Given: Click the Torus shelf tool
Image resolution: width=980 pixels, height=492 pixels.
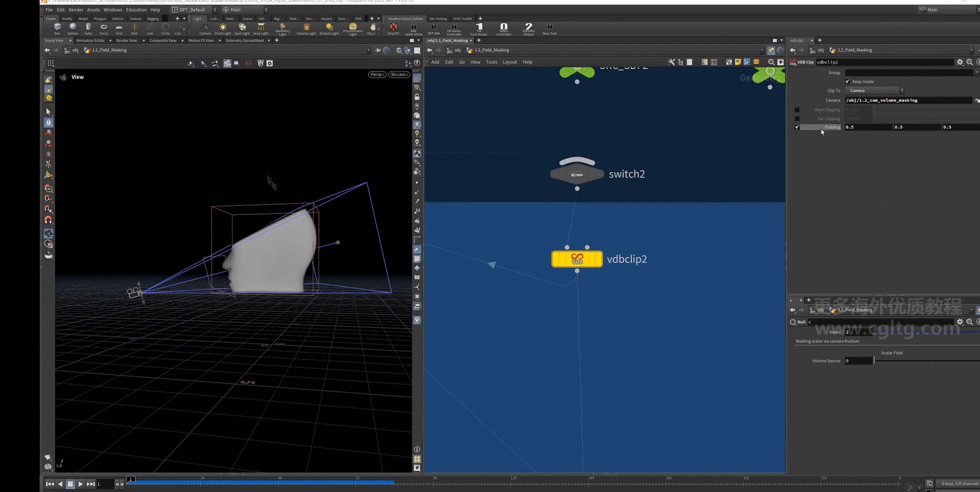Looking at the screenshot, I should tap(103, 29).
